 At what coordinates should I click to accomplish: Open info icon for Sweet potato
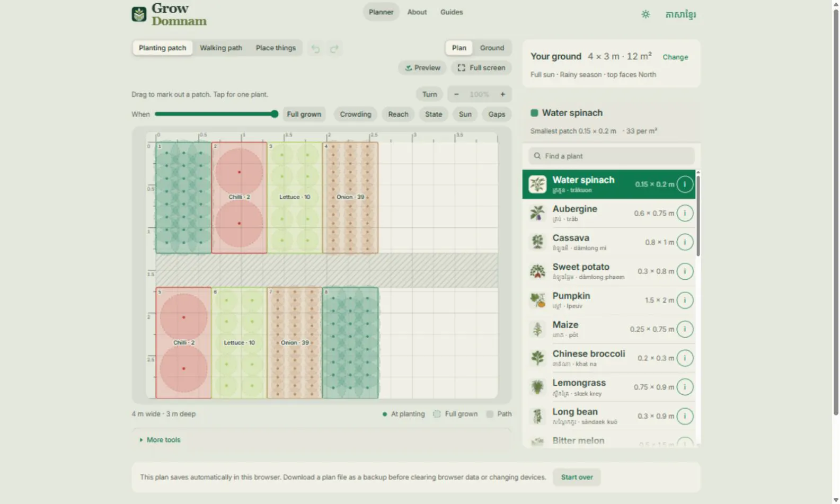point(685,271)
